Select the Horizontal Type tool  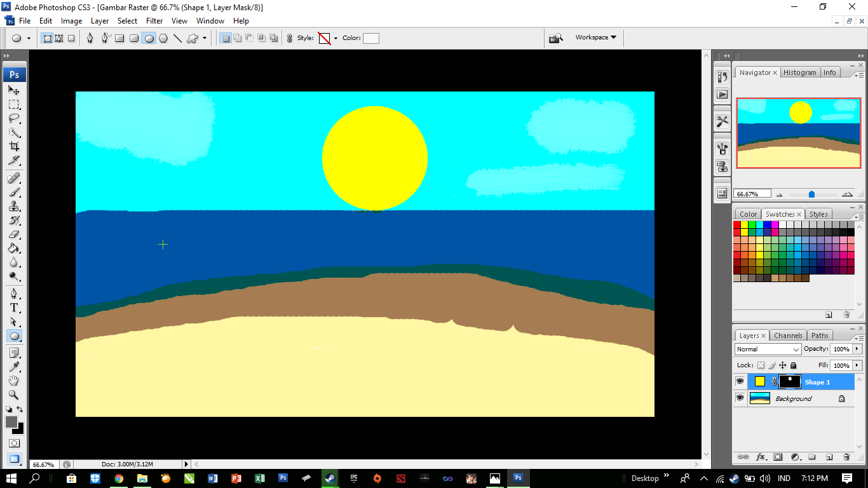click(14, 308)
